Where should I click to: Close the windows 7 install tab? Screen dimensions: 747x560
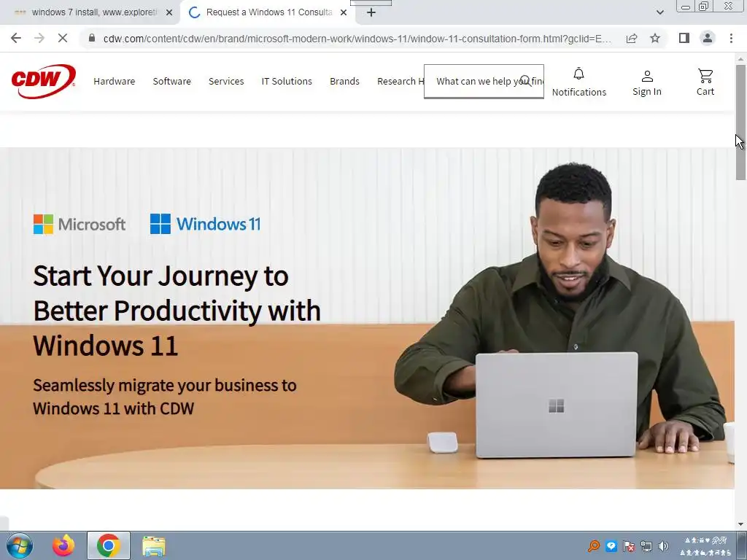[x=169, y=12]
